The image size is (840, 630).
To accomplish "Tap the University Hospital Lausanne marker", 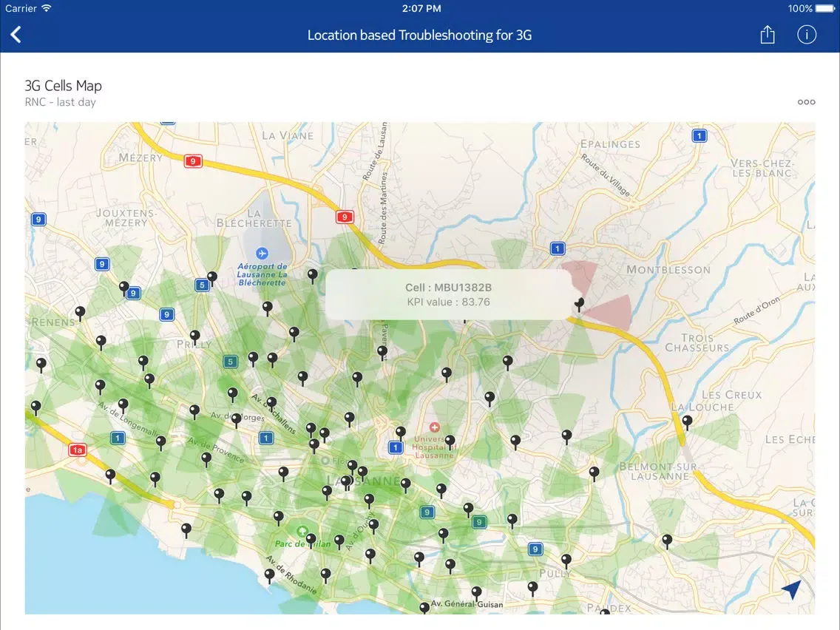I will click(x=434, y=427).
